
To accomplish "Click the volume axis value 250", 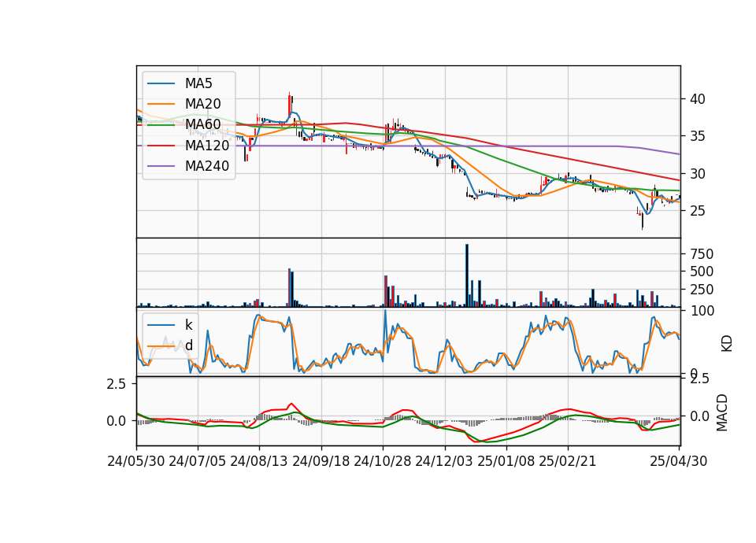I will tap(702, 290).
